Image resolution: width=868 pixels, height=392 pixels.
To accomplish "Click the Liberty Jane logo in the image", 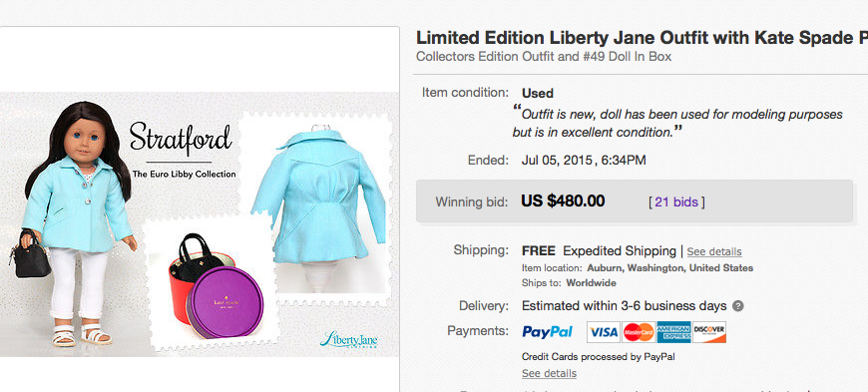I will tap(349, 339).
